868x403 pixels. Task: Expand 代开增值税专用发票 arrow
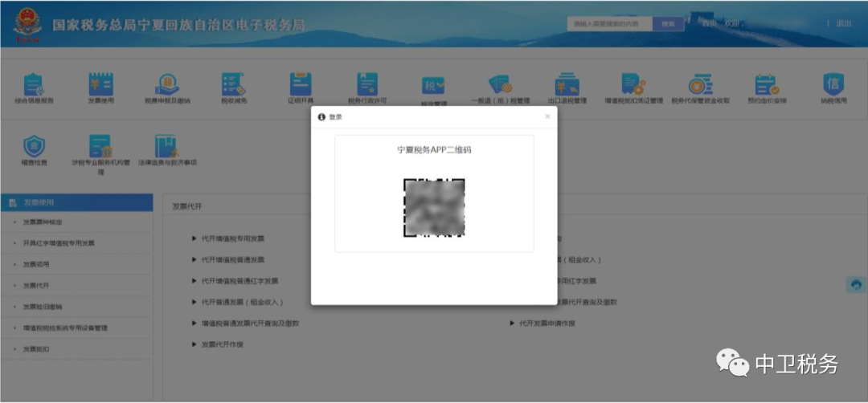[194, 238]
